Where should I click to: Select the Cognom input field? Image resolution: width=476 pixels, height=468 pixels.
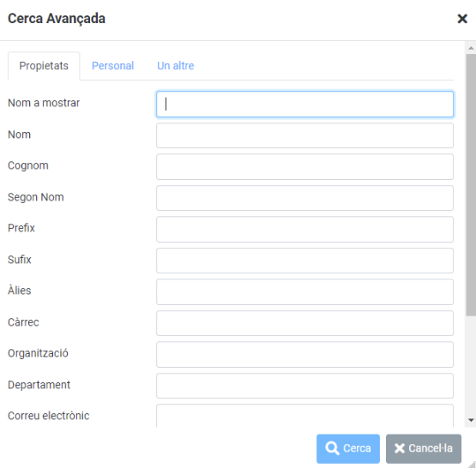pos(304,167)
